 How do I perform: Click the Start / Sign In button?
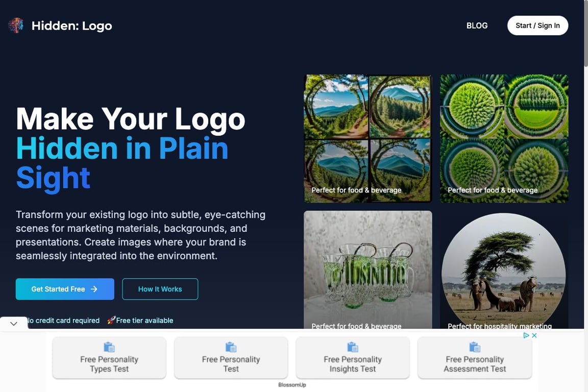pos(537,26)
